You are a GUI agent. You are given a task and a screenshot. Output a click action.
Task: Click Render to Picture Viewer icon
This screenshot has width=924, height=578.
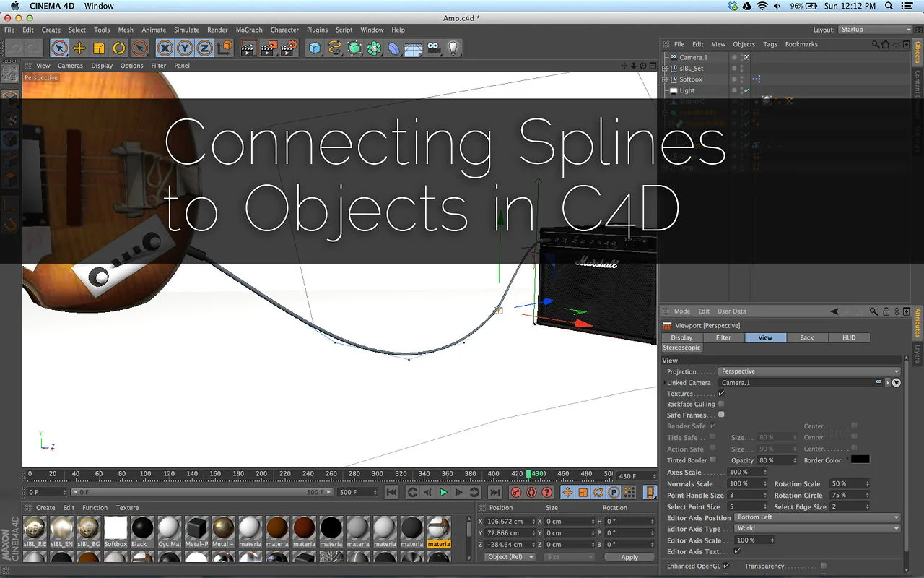[269, 48]
